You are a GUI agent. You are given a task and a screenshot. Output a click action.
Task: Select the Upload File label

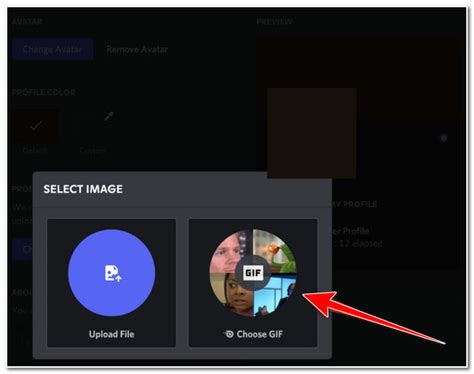click(x=112, y=334)
